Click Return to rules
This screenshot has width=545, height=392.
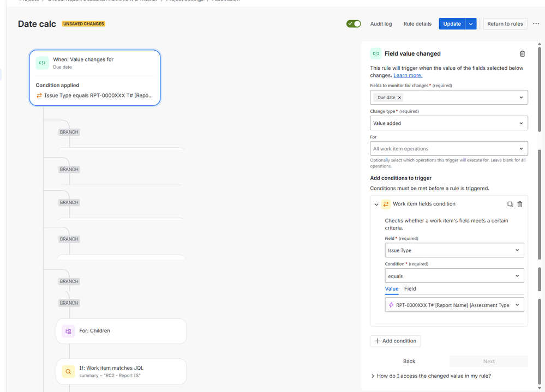[x=505, y=23]
